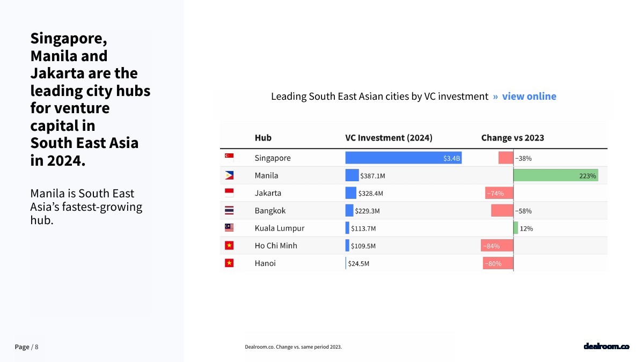The height and width of the screenshot is (362, 644).
Task: Click the Singapore flag icon
Action: tap(229, 158)
